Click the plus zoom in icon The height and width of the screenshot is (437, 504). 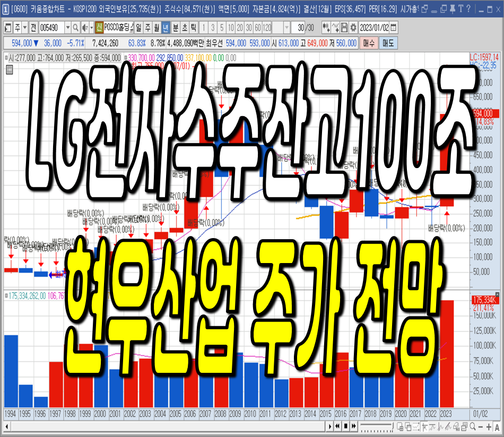pyautogui.click(x=489, y=427)
